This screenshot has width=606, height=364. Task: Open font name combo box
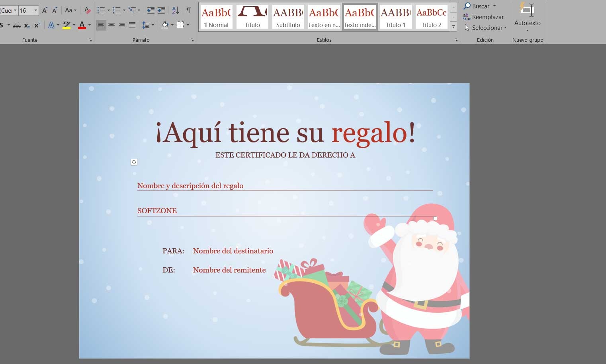click(x=8, y=10)
